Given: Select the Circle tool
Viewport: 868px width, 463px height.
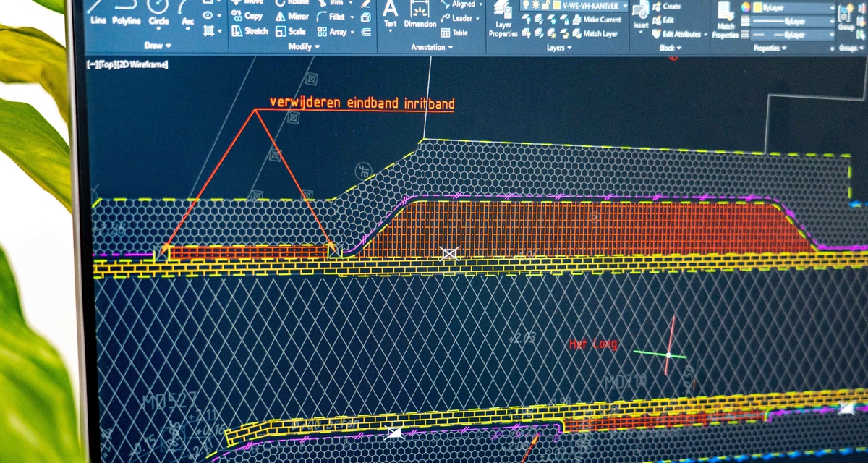Looking at the screenshot, I should pos(158,14).
